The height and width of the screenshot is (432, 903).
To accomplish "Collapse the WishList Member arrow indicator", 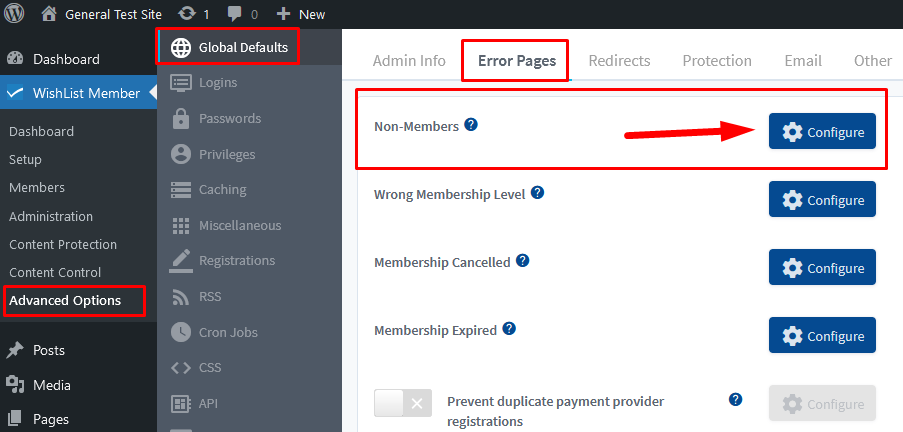I will pos(153,92).
